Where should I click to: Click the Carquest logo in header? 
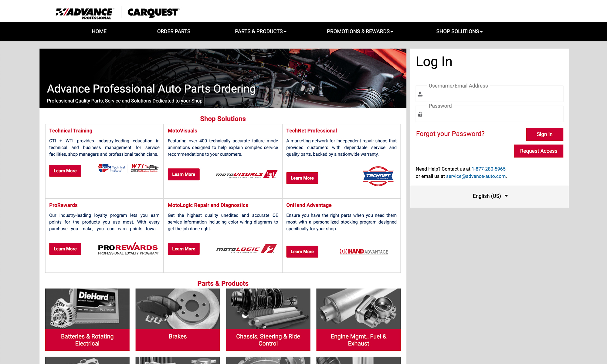point(154,12)
